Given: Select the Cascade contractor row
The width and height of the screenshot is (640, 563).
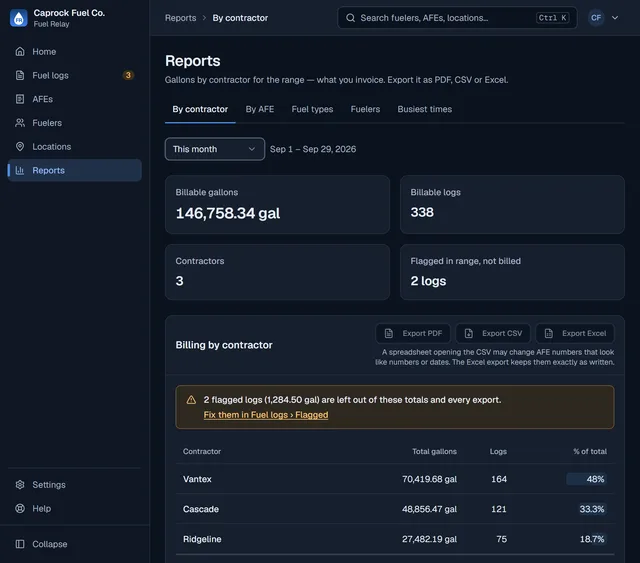Looking at the screenshot, I should coord(395,509).
